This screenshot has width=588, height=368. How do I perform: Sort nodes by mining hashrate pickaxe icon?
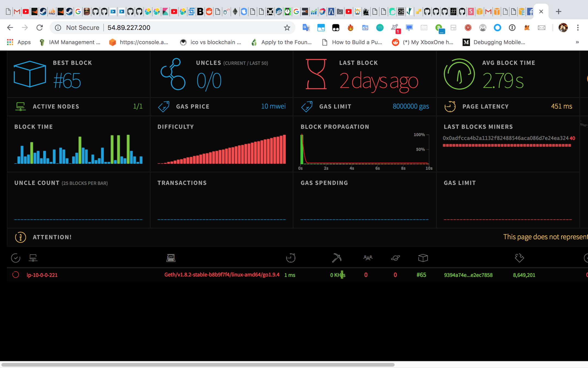[x=336, y=258]
